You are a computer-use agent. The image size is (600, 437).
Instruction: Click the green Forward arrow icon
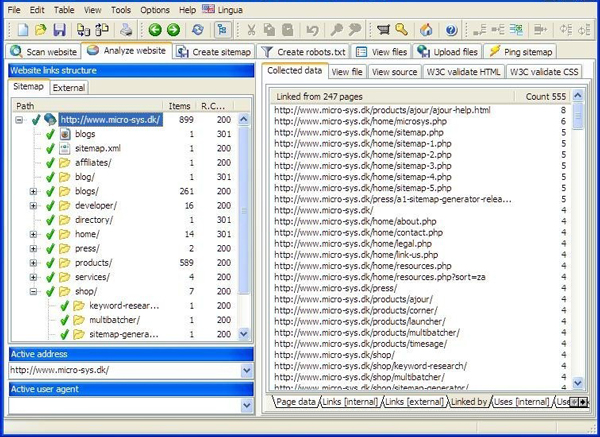pyautogui.click(x=171, y=30)
